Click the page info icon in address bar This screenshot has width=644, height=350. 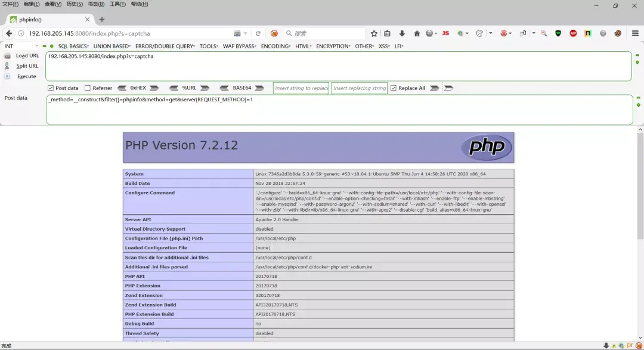click(x=21, y=33)
